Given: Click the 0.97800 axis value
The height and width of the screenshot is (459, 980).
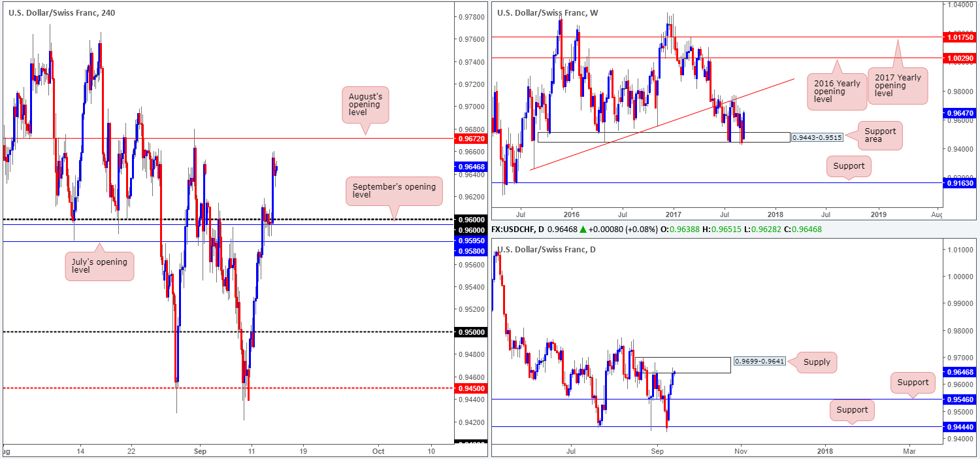Looking at the screenshot, I should tap(470, 17).
